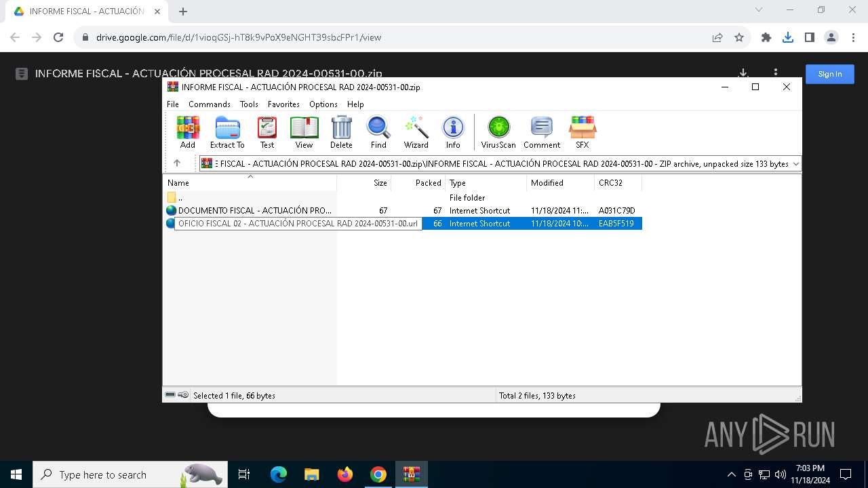Open the Comment tool

click(x=542, y=132)
